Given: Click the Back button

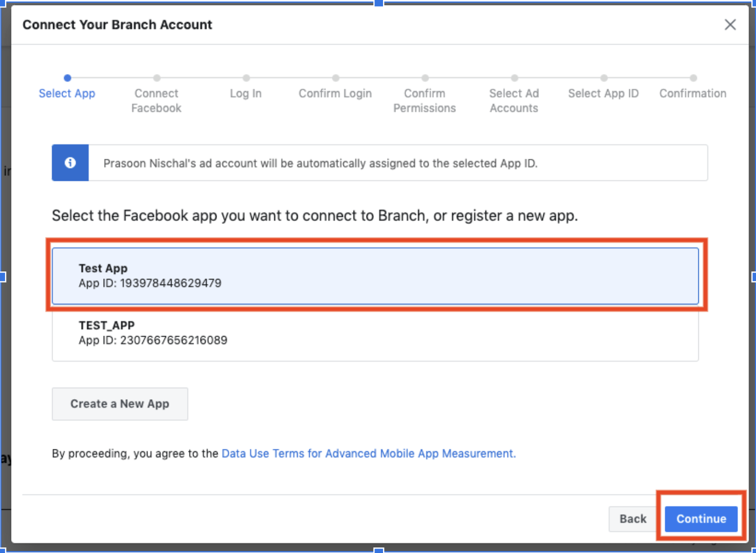Looking at the screenshot, I should (633, 519).
